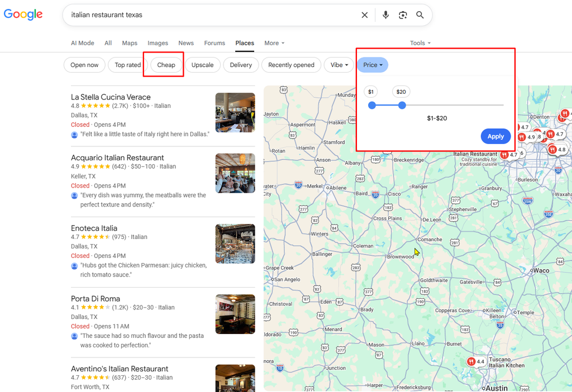
Task: Switch to the All tab
Action: click(x=108, y=43)
